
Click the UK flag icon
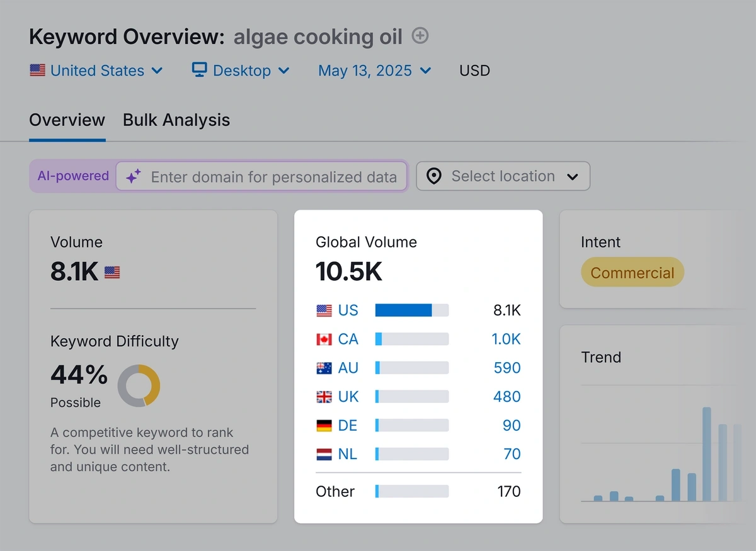[324, 397]
